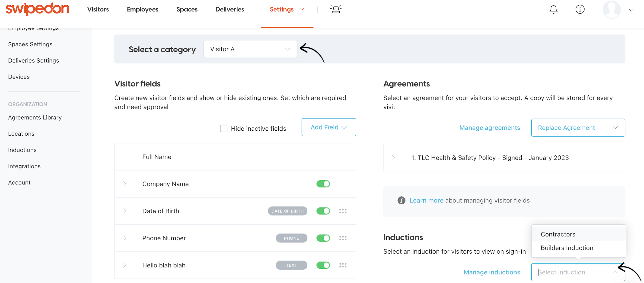The width and height of the screenshot is (644, 283).
Task: Turn off the Phone Number toggle switch
Action: point(323,238)
